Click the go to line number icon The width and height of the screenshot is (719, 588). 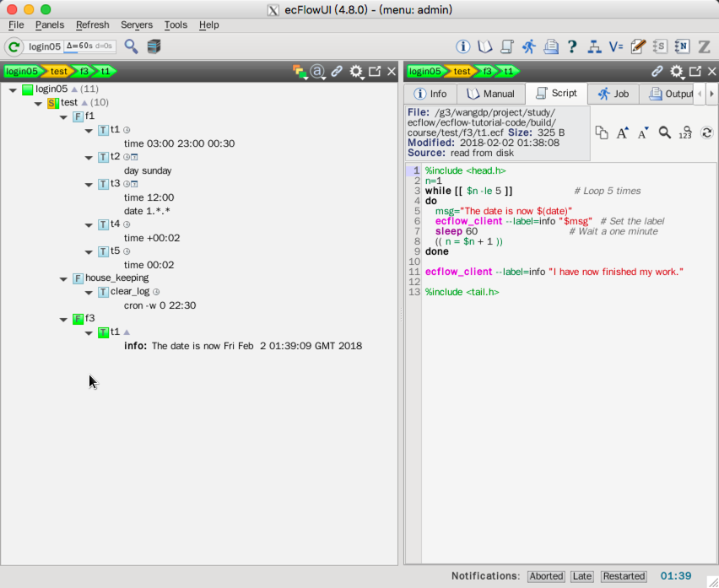(685, 132)
